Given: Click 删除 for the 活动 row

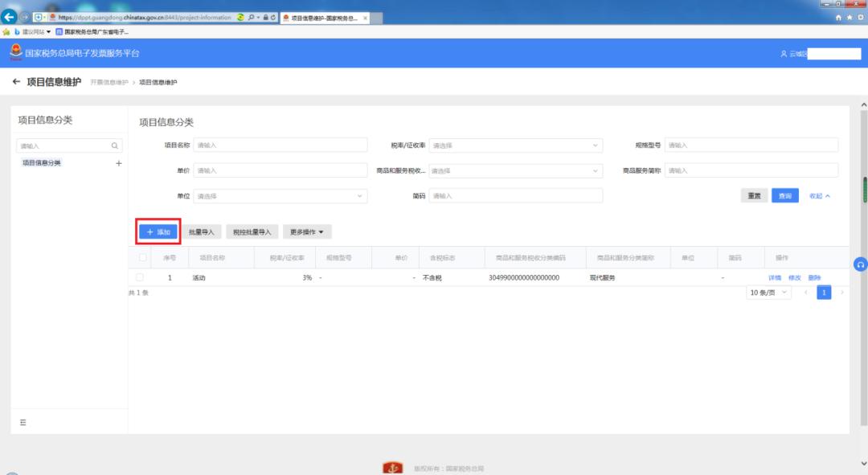Looking at the screenshot, I should (x=814, y=278).
